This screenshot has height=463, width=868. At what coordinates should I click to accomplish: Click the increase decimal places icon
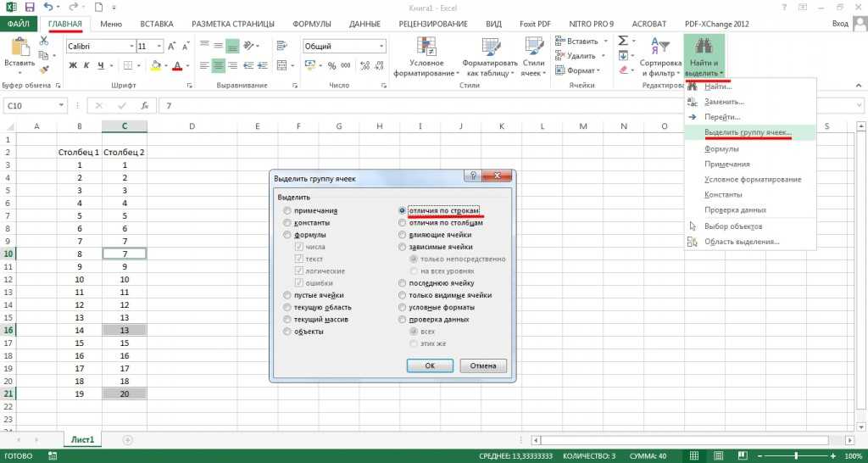click(363, 65)
